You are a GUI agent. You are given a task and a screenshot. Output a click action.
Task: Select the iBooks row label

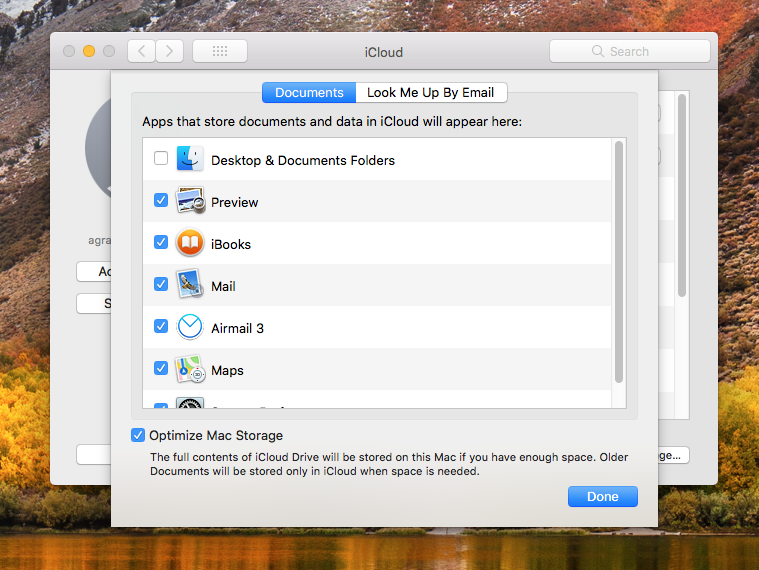point(231,244)
